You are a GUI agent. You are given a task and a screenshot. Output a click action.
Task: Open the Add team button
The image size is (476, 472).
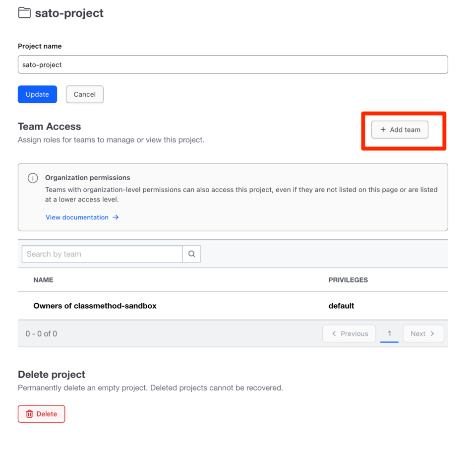[400, 130]
